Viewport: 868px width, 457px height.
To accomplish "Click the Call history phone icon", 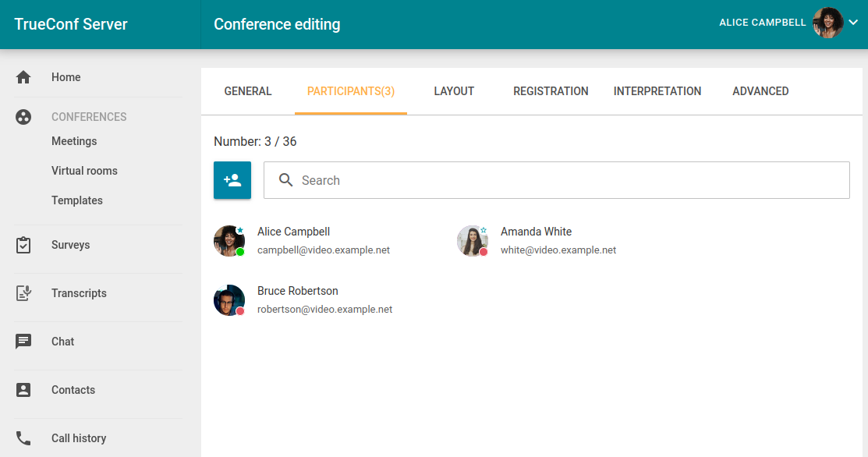I will [x=23, y=438].
